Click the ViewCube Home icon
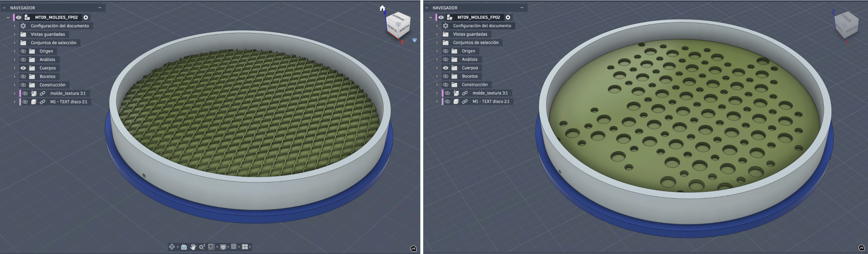This screenshot has height=254, width=868. pyautogui.click(x=382, y=8)
